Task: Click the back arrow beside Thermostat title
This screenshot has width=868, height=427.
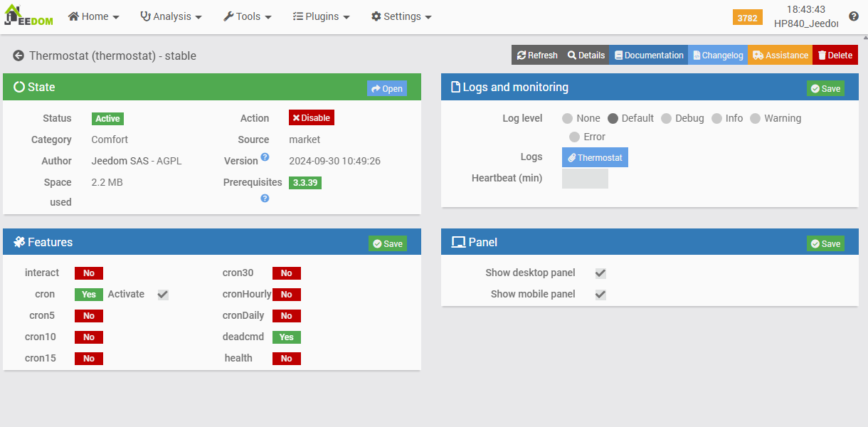Action: click(18, 56)
